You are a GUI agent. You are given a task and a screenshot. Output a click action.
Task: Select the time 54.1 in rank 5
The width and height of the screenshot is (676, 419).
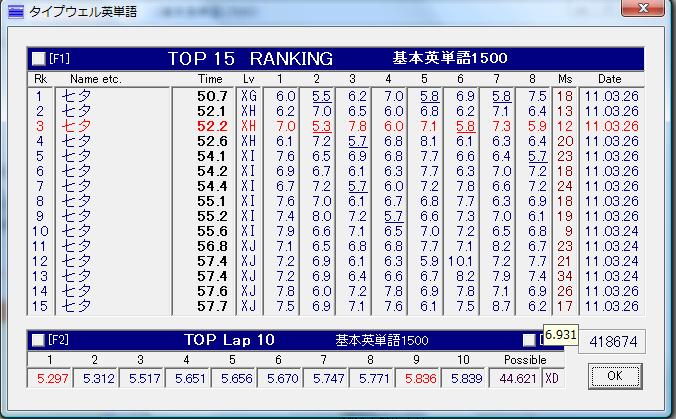click(212, 156)
